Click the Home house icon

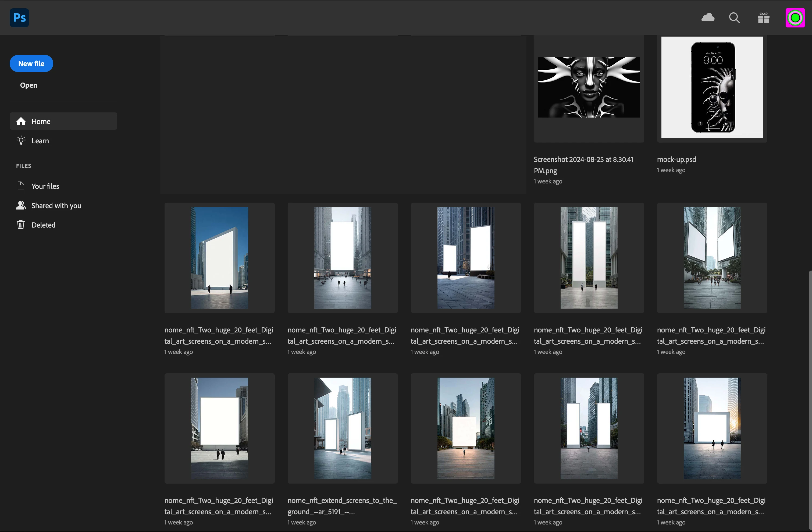click(21, 122)
